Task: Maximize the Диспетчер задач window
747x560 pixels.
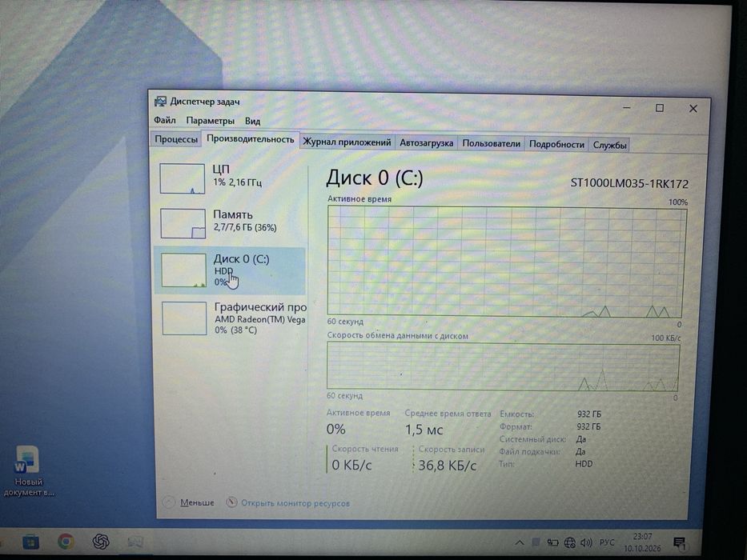Action: pyautogui.click(x=660, y=108)
